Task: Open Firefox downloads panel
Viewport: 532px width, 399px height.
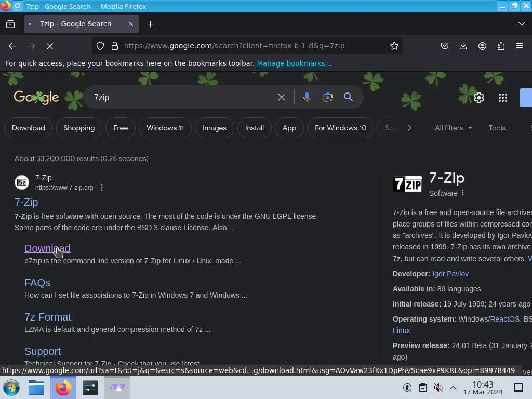Action: click(463, 46)
